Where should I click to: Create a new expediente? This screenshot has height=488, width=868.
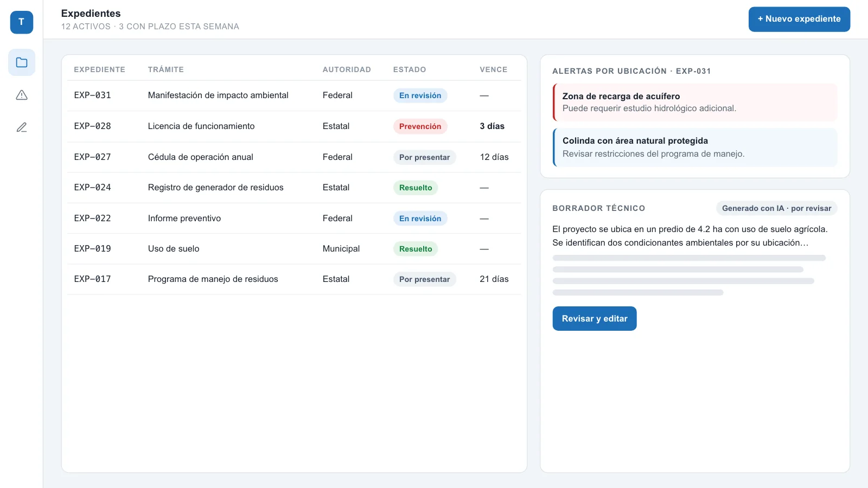(799, 19)
